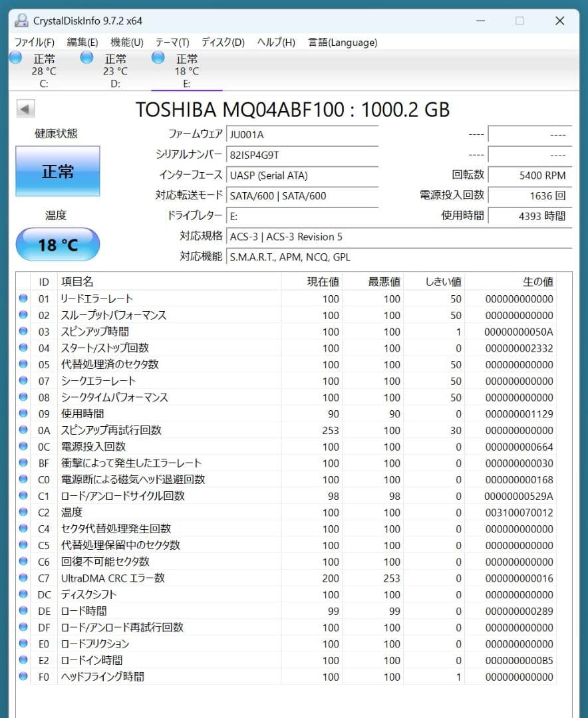Click the blue 正常 health status button

(58, 172)
